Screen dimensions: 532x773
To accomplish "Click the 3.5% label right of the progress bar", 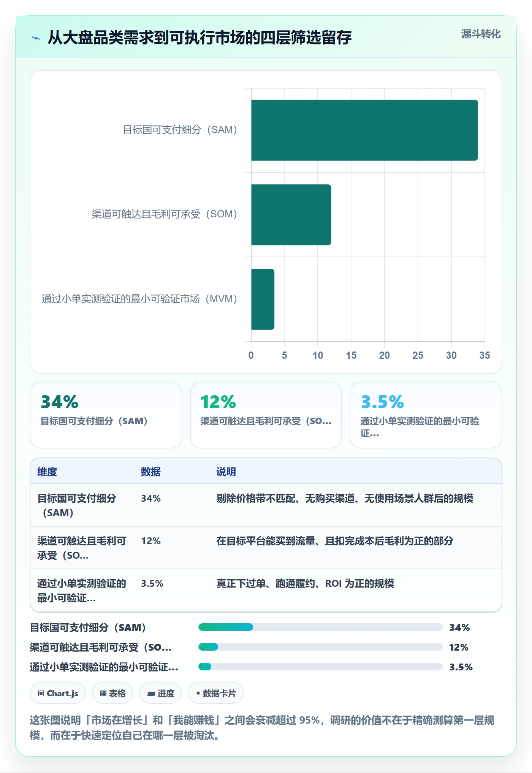I will (461, 667).
